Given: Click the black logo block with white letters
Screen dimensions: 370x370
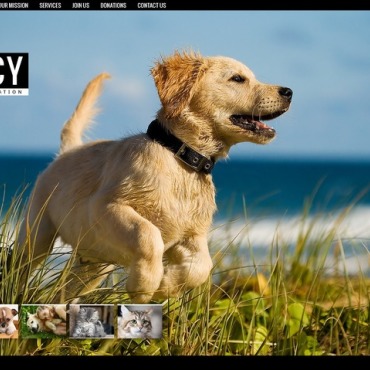Looking at the screenshot, I should [14, 70].
